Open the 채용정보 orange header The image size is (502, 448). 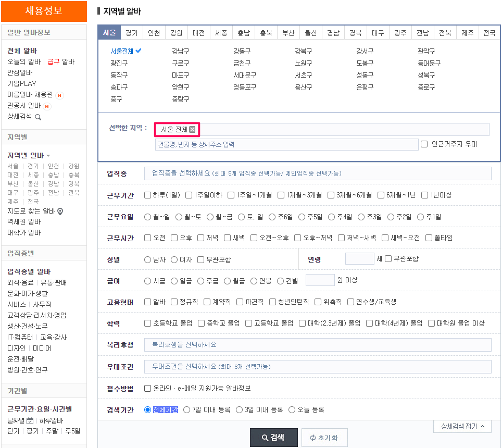pyautogui.click(x=44, y=11)
